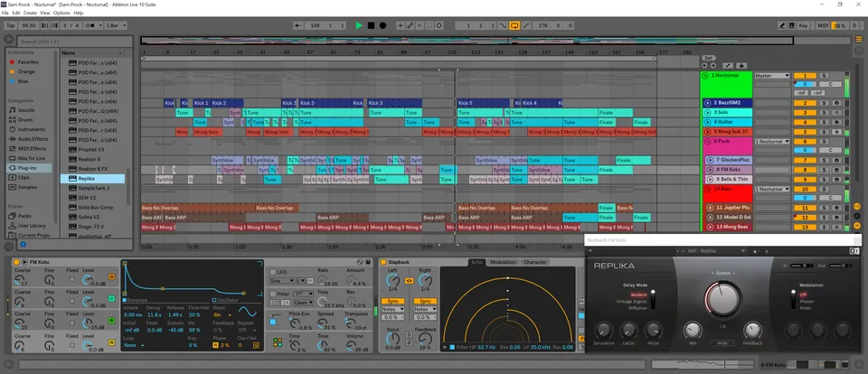Screen dimensions: 868x374
Task: Stop playback with the square Stop button
Action: point(371,25)
